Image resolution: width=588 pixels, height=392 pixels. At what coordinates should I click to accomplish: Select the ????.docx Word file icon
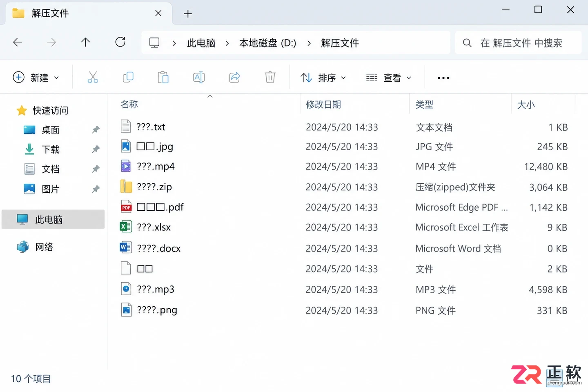[126, 248]
